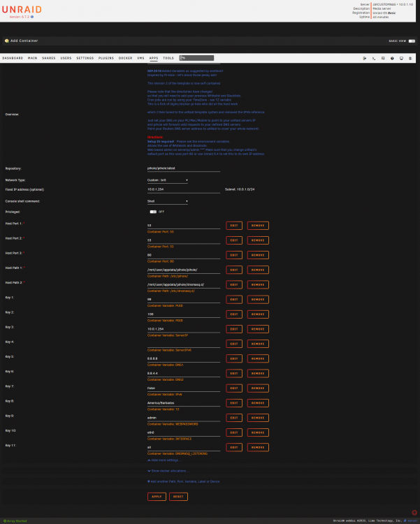The width and height of the screenshot is (420, 524).
Task: Remove Key 10 INTERFACE variable
Action: pyautogui.click(x=258, y=432)
